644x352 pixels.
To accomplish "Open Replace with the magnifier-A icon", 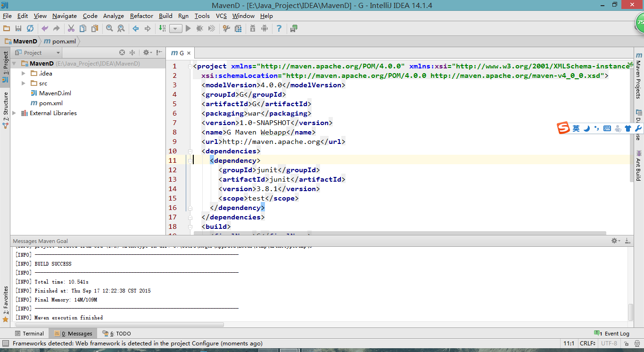I will click(121, 28).
